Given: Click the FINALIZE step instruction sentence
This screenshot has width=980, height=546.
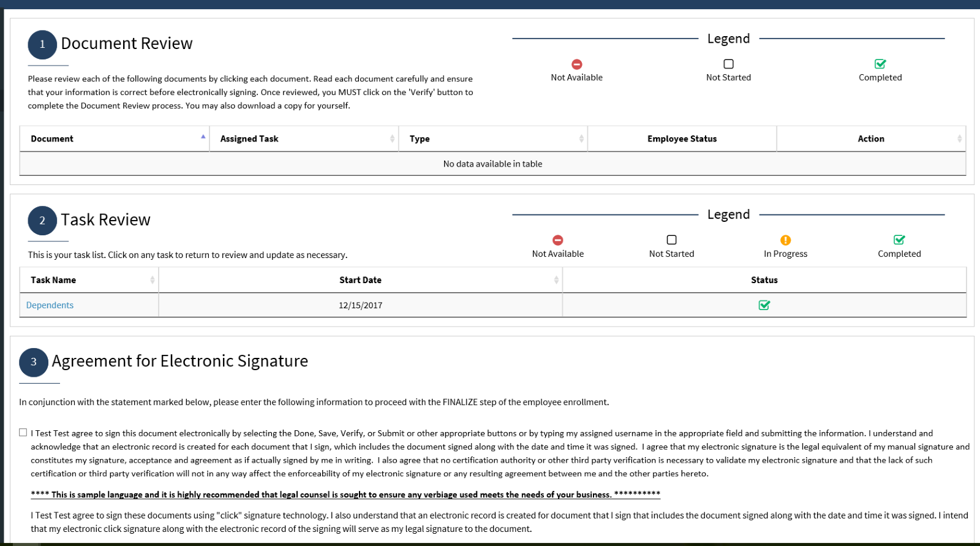Looking at the screenshot, I should click(314, 402).
